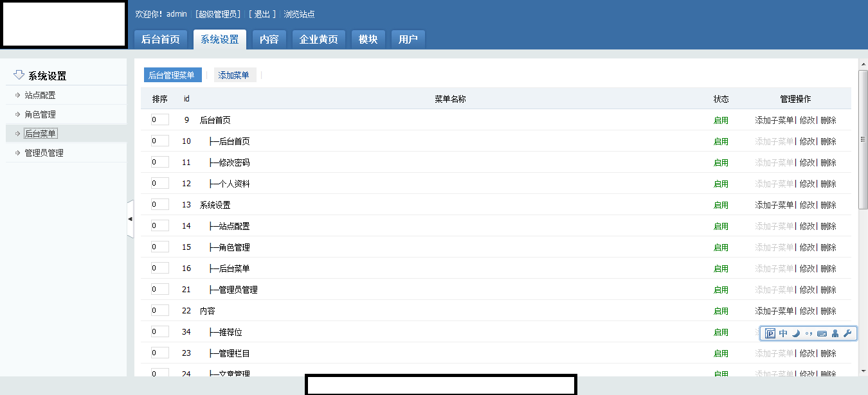Click the sort order field for id 9
This screenshot has height=395, width=868.
tap(159, 119)
